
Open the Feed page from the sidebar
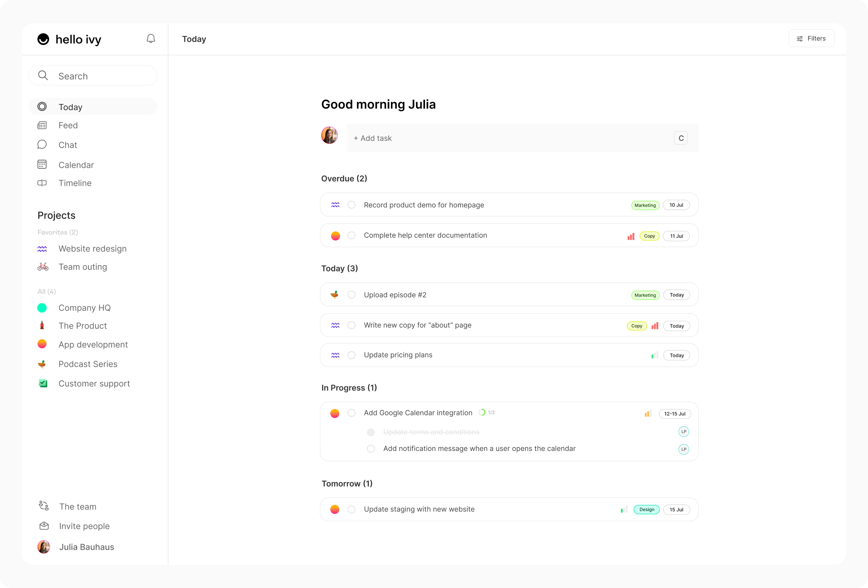[x=68, y=125]
